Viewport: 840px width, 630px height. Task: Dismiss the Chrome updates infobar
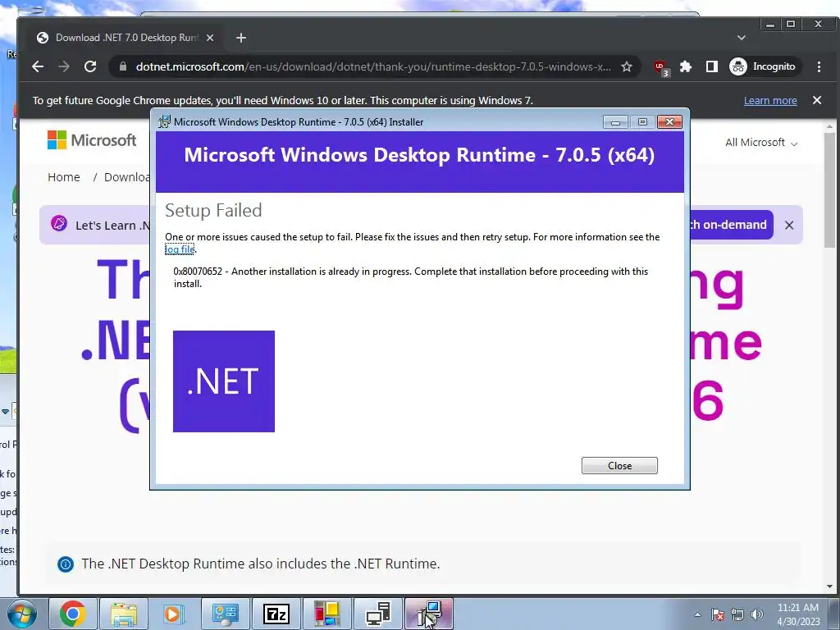816,100
